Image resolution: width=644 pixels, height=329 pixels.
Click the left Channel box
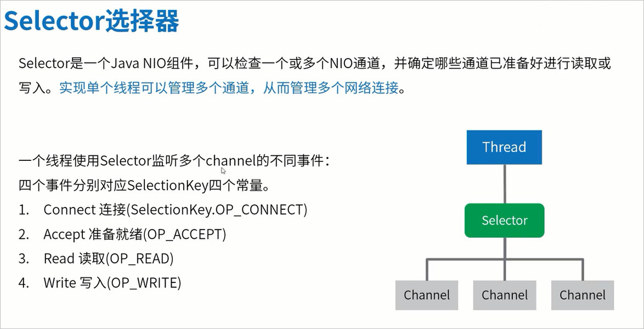427,295
